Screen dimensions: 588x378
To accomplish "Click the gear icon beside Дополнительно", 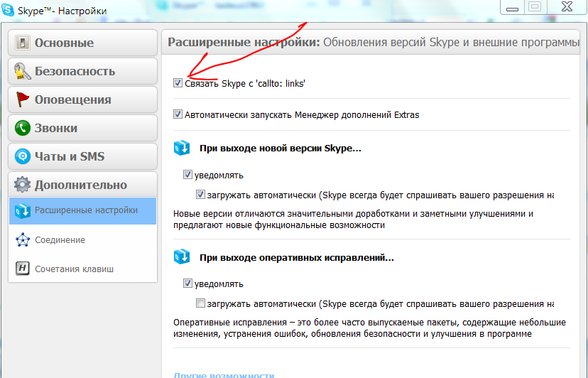I will click(23, 185).
